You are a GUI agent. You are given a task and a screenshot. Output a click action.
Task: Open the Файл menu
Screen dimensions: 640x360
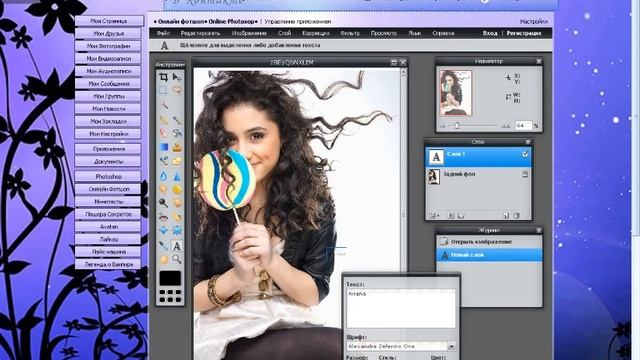pyautogui.click(x=163, y=33)
